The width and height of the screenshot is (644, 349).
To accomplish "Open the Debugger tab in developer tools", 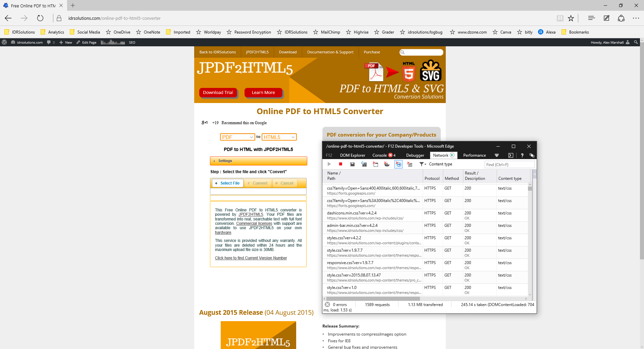I will pos(415,155).
